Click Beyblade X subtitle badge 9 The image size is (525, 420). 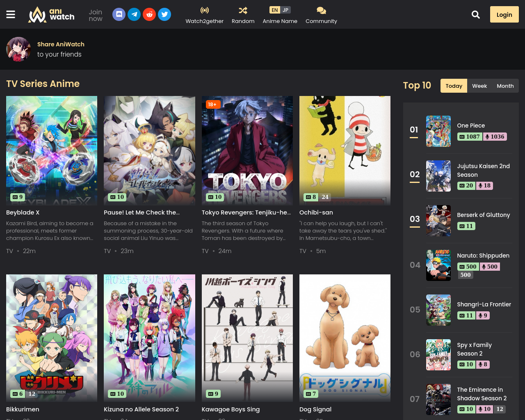(x=18, y=197)
